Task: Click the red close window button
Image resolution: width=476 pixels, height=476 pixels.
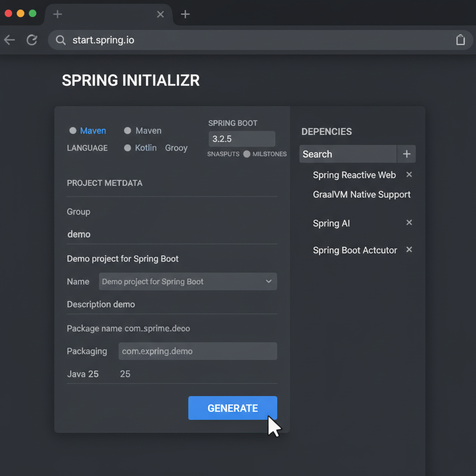Action: click(8, 13)
